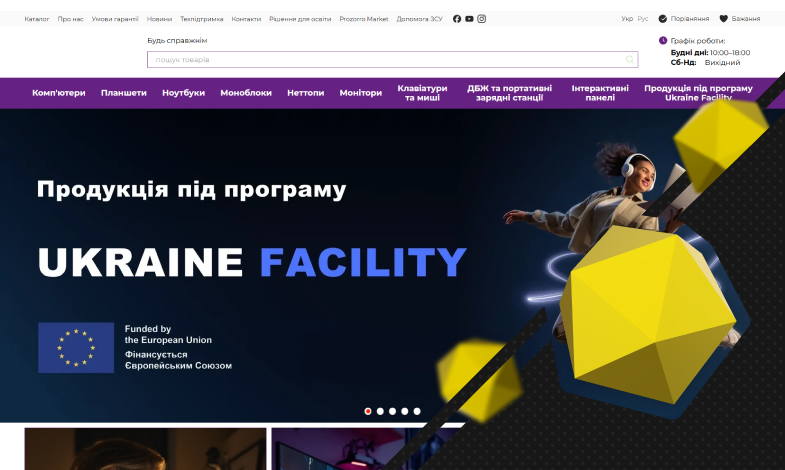Click the EU flag emblem on banner
The image size is (785, 470).
point(76,347)
